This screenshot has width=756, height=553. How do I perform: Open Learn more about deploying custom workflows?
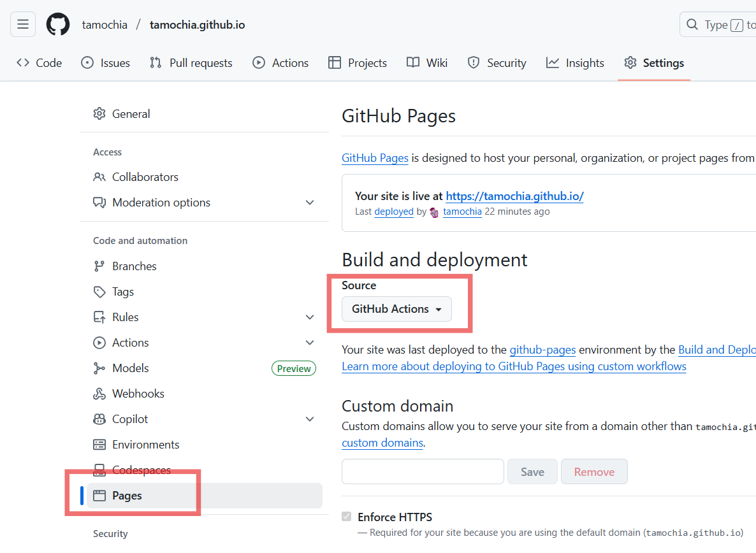click(x=514, y=366)
